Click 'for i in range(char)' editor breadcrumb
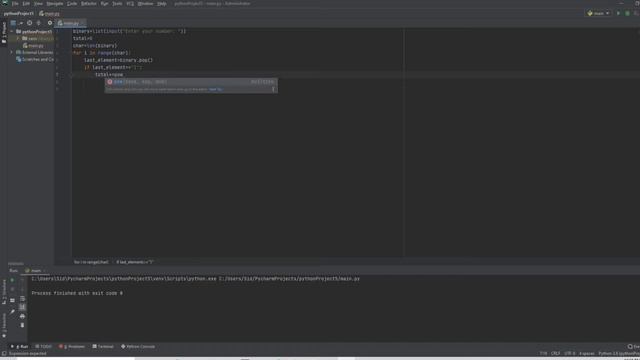Image resolution: width=640 pixels, height=360 pixels. click(91, 262)
